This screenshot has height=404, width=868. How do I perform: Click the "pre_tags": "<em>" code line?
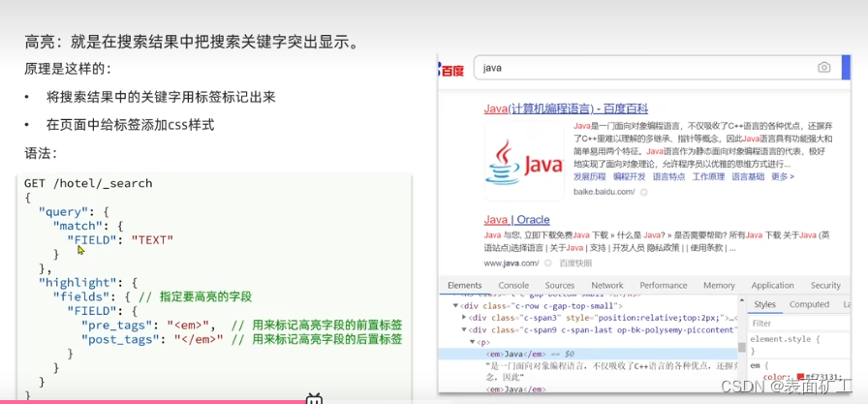pyautogui.click(x=148, y=325)
